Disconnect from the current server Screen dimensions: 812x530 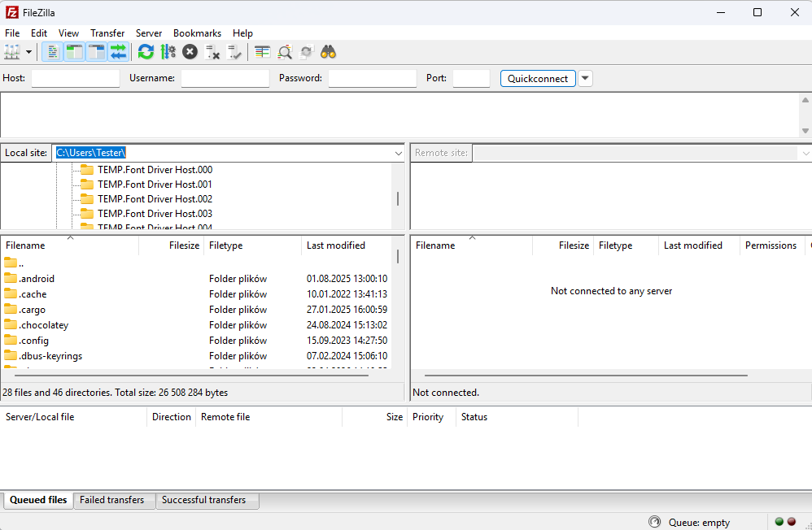212,52
